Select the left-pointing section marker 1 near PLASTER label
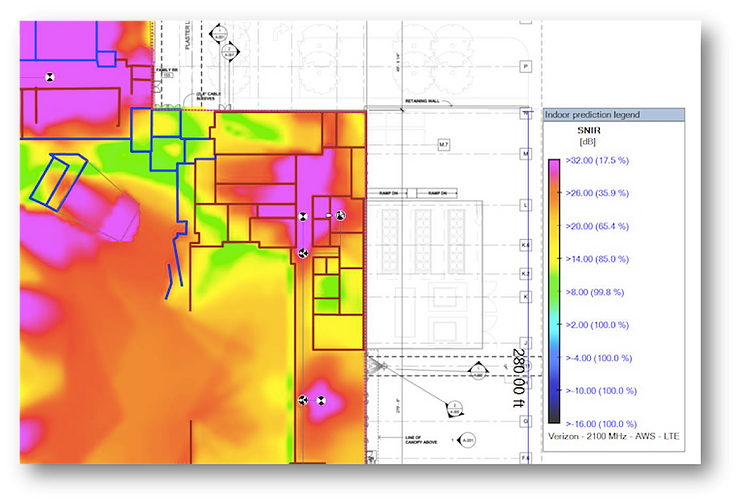This screenshot has height=504, width=740. coord(219,34)
